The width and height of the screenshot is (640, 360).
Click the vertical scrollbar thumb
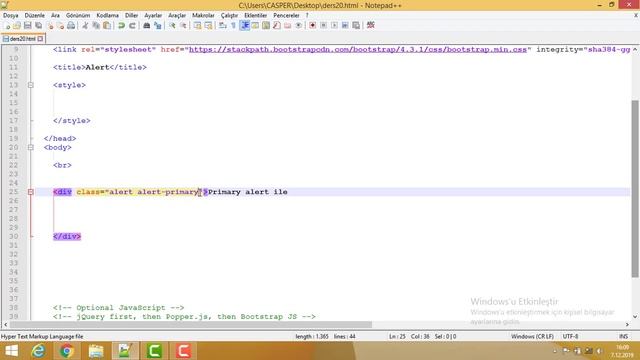click(635, 189)
